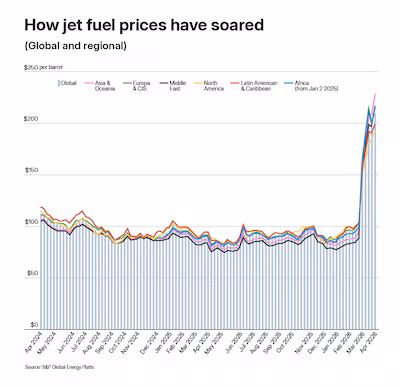Click the Apr 2024 x-axis label
This screenshot has height=388, width=400.
coord(33,342)
